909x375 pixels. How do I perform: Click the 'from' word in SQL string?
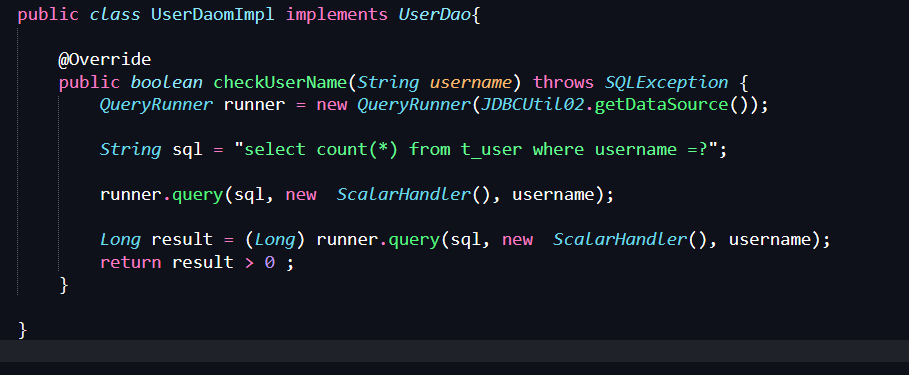click(x=430, y=150)
